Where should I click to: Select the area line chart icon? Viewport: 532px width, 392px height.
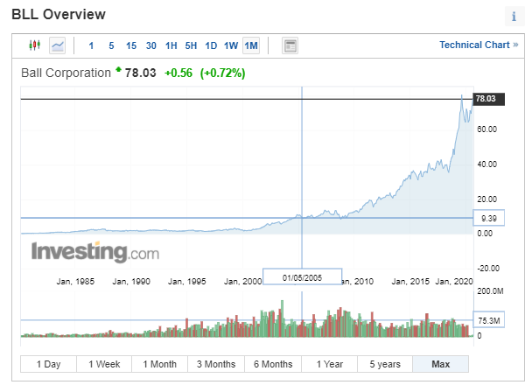click(58, 45)
